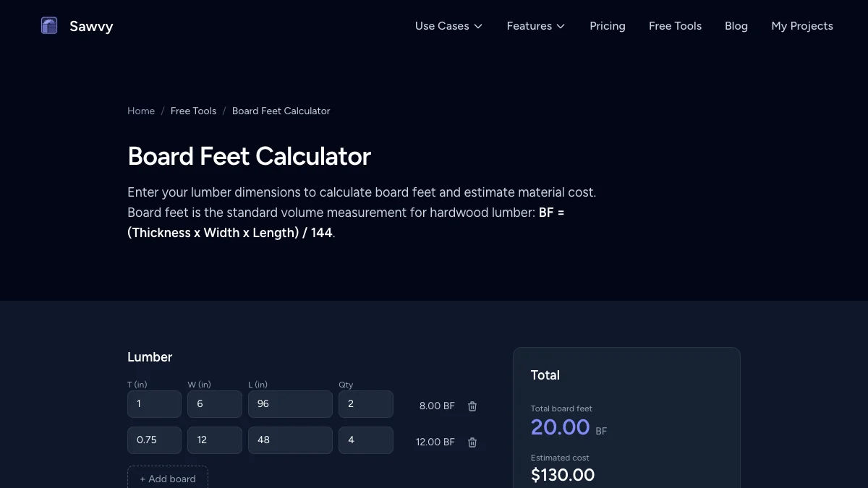Open the Features dropdown menu

(536, 25)
